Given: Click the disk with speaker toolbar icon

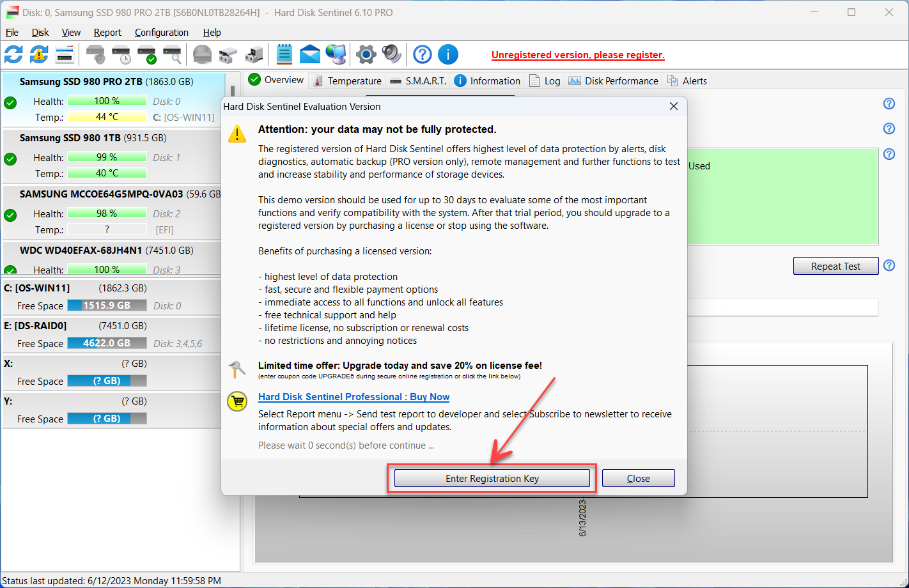Looking at the screenshot, I should pyautogui.click(x=95, y=55).
